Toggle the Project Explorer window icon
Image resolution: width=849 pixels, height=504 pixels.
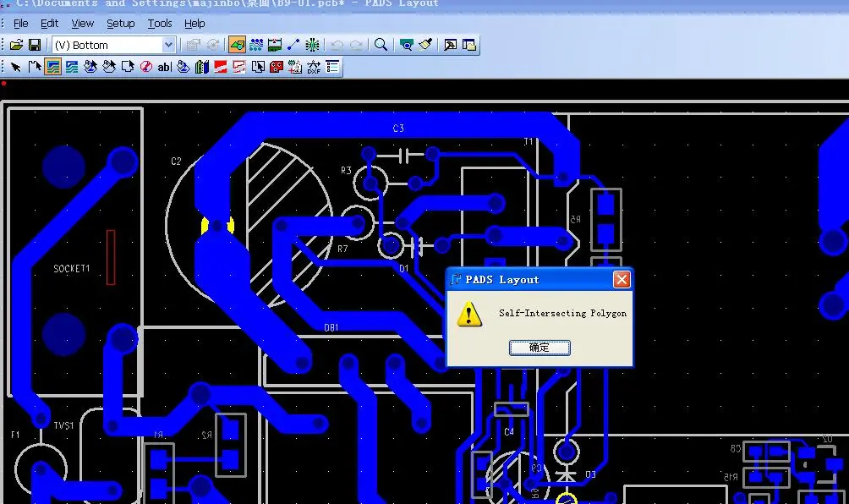[469, 45]
